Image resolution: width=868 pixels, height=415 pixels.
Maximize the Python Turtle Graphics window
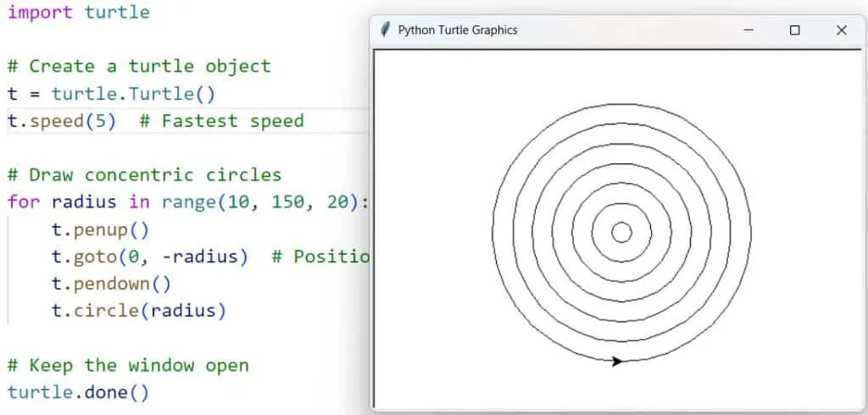click(794, 30)
